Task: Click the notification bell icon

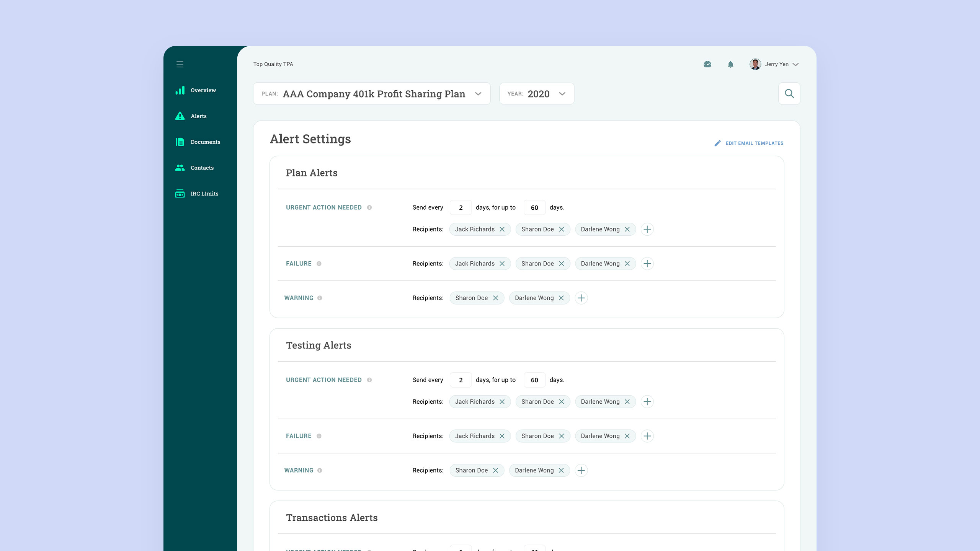Action: click(x=730, y=64)
